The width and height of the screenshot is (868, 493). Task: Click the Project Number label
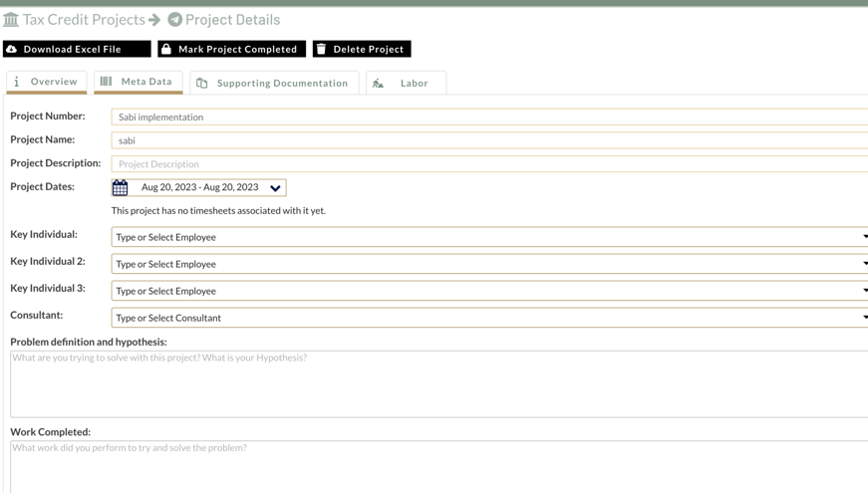[x=48, y=116]
